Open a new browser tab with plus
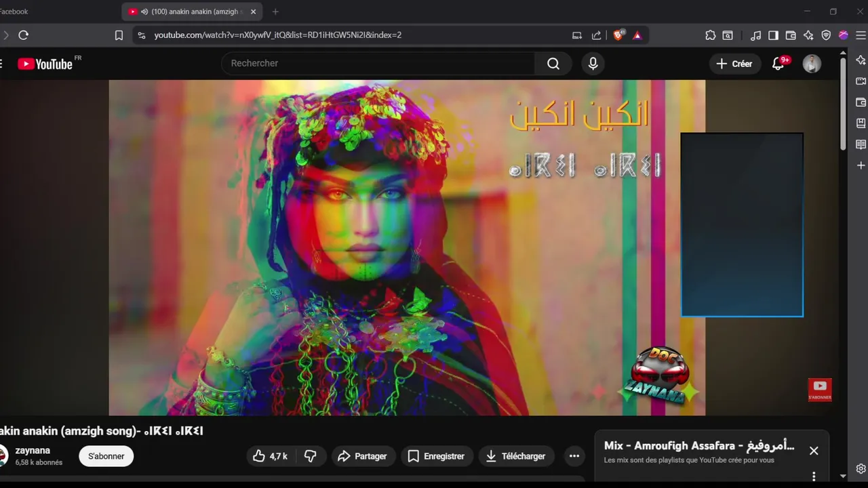This screenshot has width=868, height=488. 275,12
